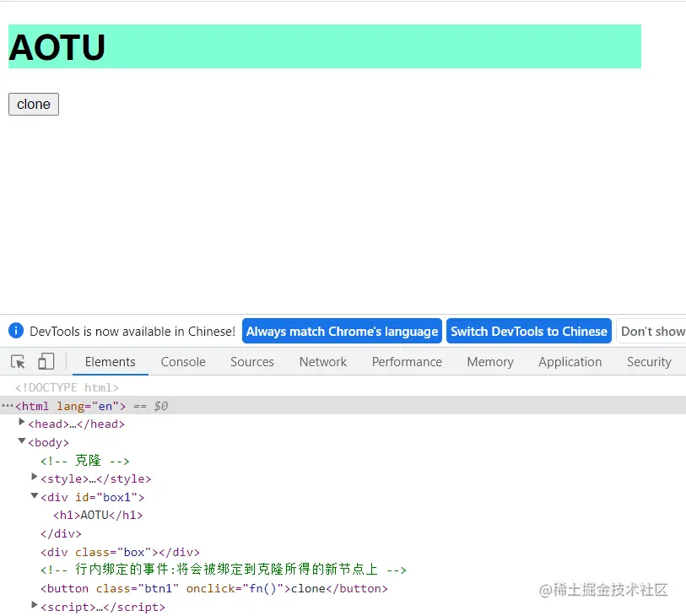Viewport: 686px width, 616px height.
Task: Select the div class="box" line
Action: pos(120,552)
